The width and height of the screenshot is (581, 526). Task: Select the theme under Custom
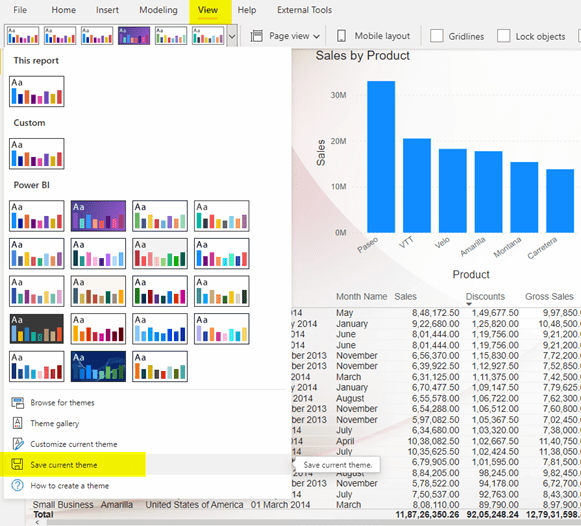pos(37,154)
